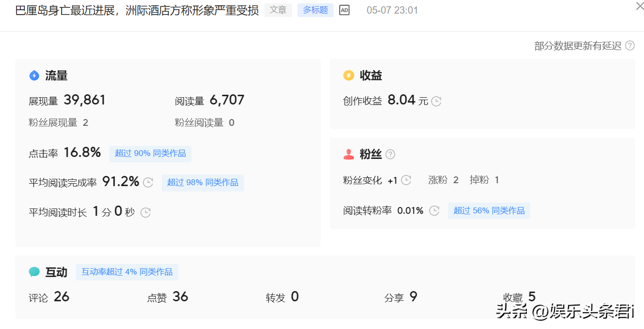644x329 pixels.
Task: Click the teal chat bubble 互动 icon
Action: pyautogui.click(x=34, y=272)
